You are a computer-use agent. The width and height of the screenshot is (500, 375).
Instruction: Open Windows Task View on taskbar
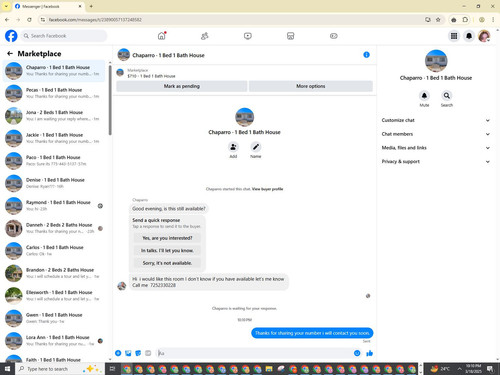click(x=112, y=369)
